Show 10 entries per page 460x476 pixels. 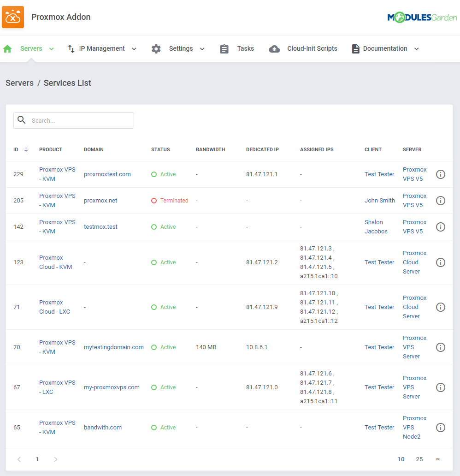coord(401,459)
